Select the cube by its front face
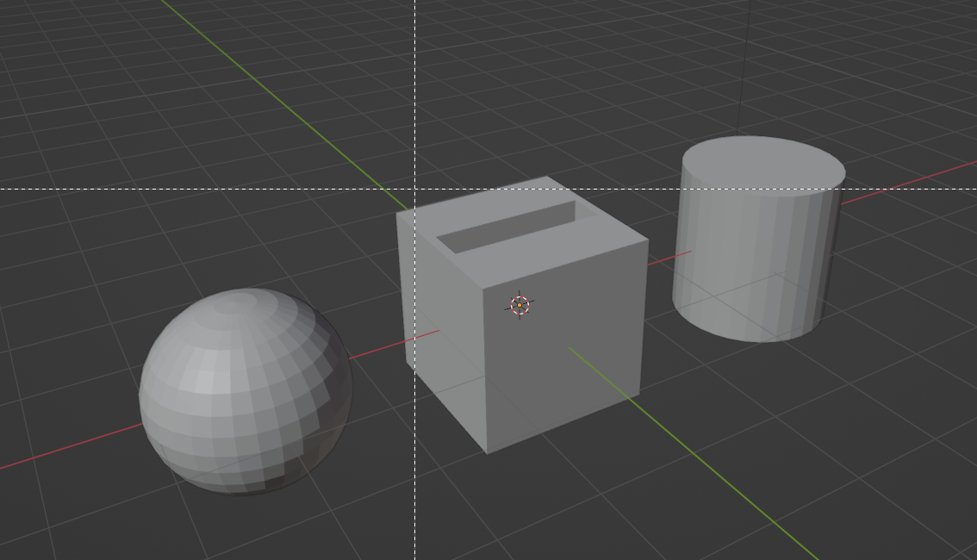Screen dimensions: 977x560 point(564,349)
